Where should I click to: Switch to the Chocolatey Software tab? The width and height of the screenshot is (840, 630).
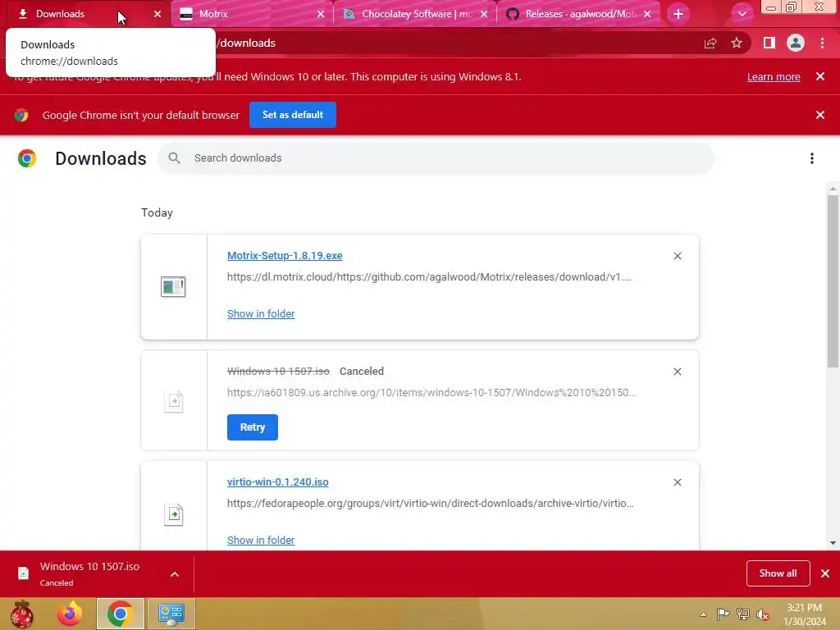pos(413,14)
